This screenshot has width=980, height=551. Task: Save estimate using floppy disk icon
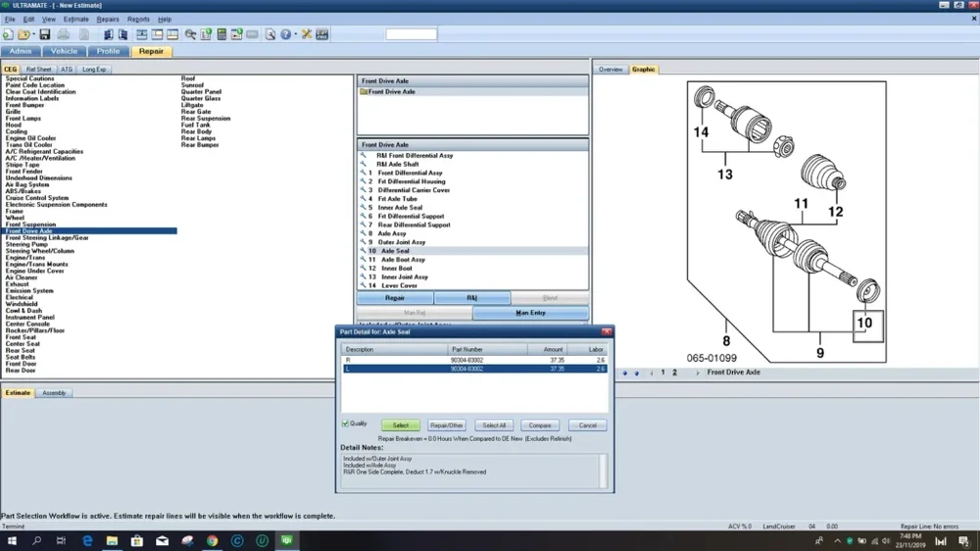[44, 34]
